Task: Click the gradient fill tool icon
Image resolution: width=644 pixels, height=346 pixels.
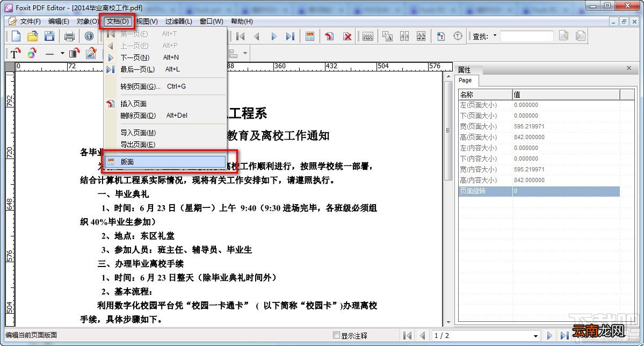Action: (74, 53)
